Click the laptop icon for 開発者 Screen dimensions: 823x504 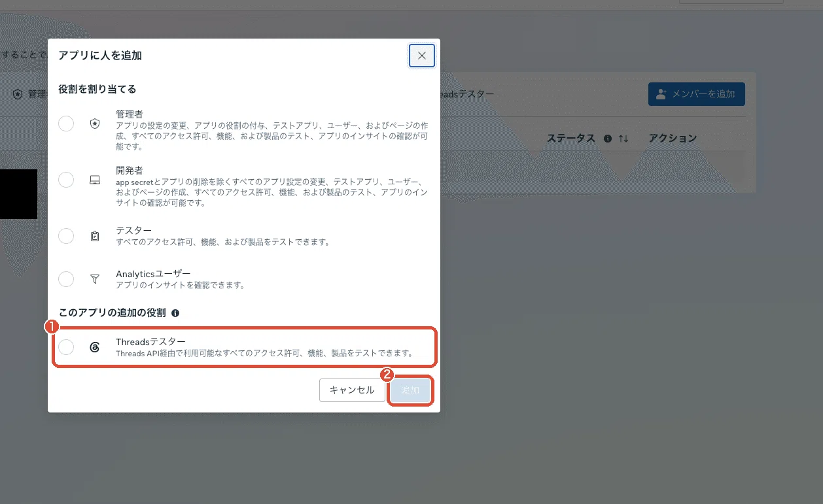pos(95,179)
